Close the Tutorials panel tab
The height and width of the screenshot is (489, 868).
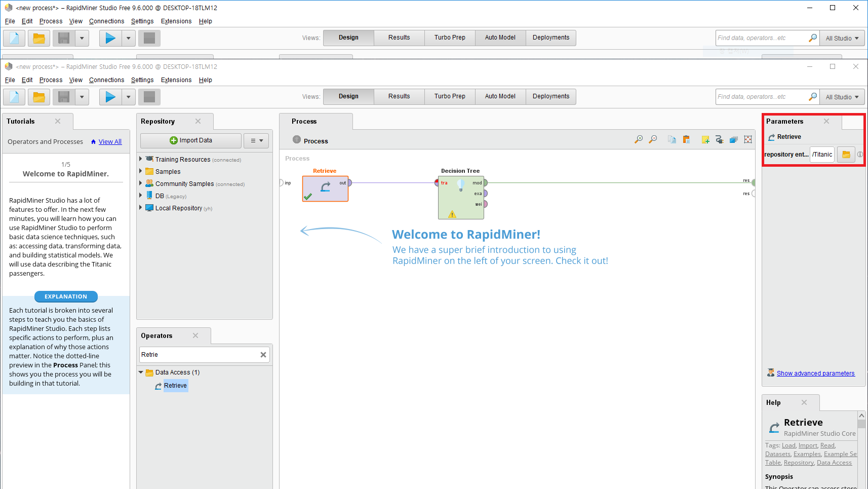click(58, 121)
